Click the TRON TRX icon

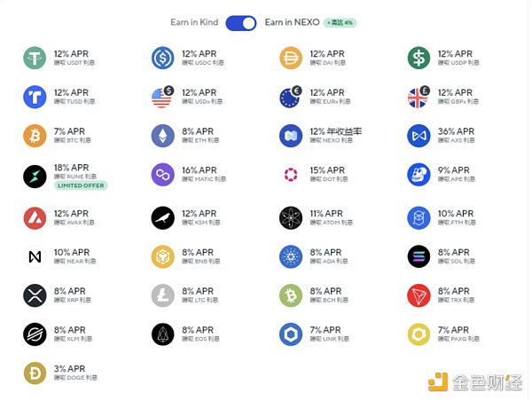[x=419, y=295]
